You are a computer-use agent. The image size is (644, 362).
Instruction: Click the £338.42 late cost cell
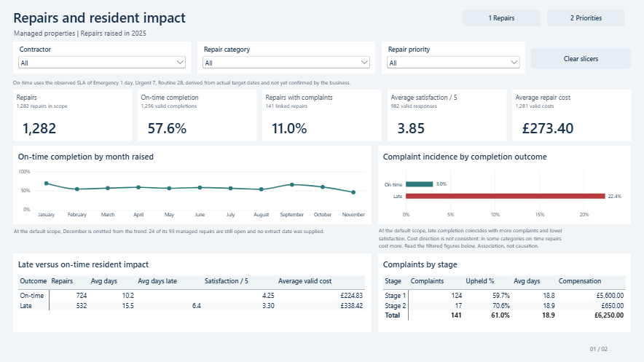[x=352, y=306]
